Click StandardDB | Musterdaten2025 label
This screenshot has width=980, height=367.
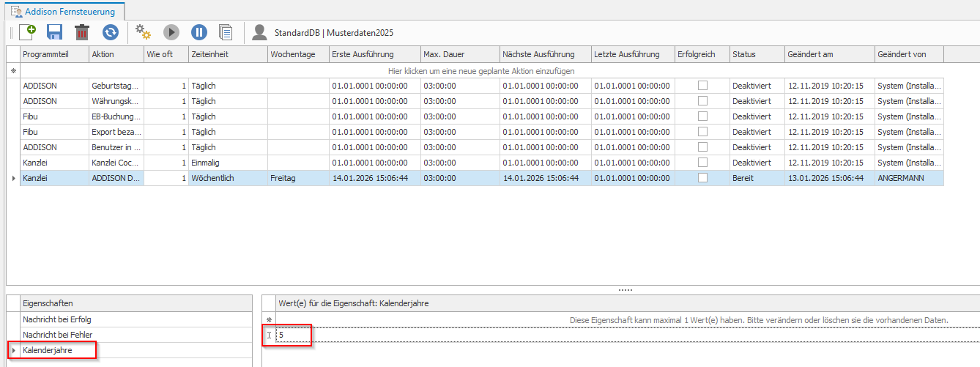point(334,33)
